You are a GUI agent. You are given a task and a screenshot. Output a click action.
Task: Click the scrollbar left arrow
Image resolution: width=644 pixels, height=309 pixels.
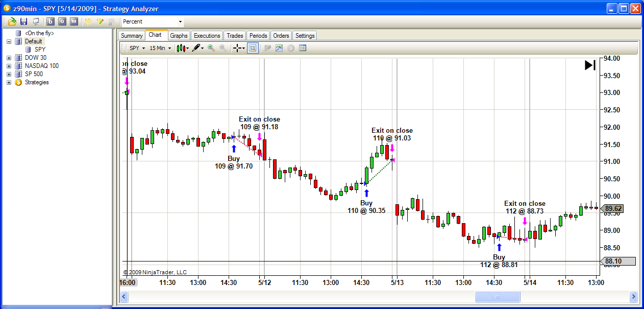tap(123, 296)
